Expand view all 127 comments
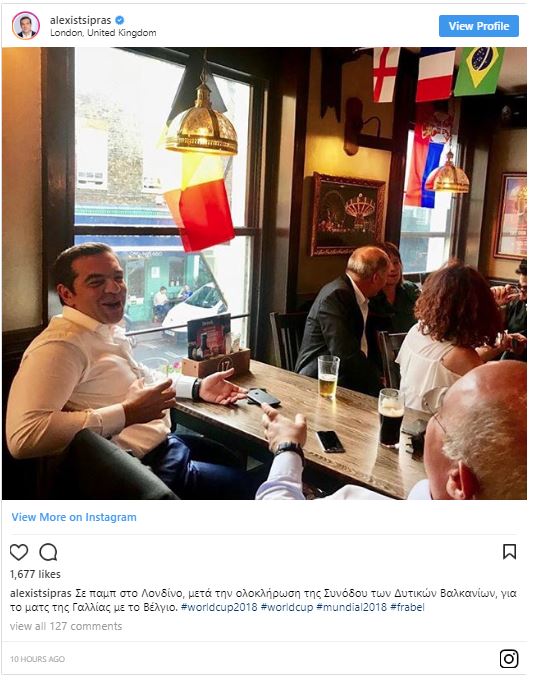Viewport: 556px width, 680px height. click(x=66, y=626)
